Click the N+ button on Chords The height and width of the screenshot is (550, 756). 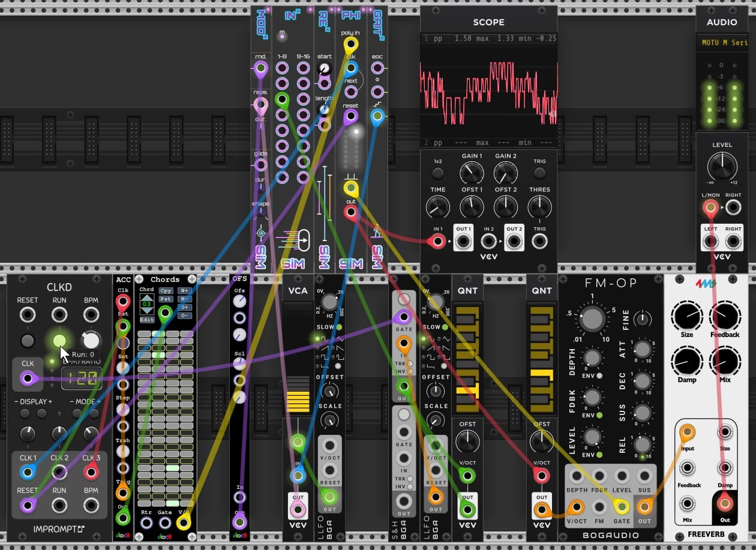pos(184,291)
